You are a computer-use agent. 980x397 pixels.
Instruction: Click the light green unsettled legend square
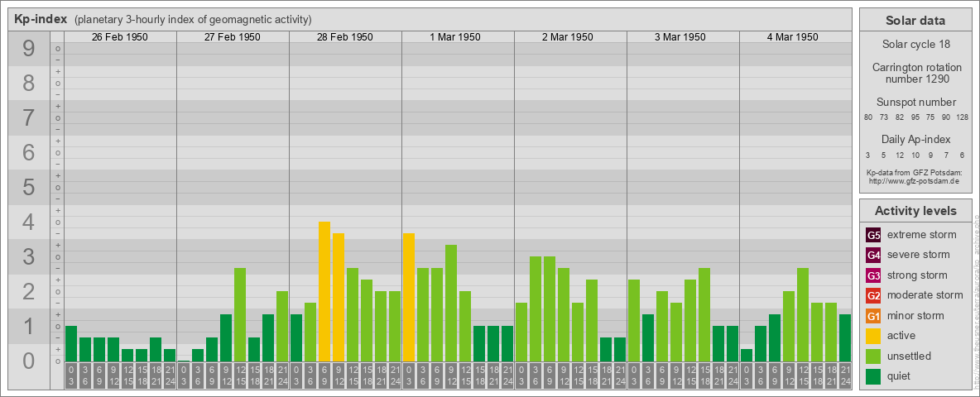[873, 356]
